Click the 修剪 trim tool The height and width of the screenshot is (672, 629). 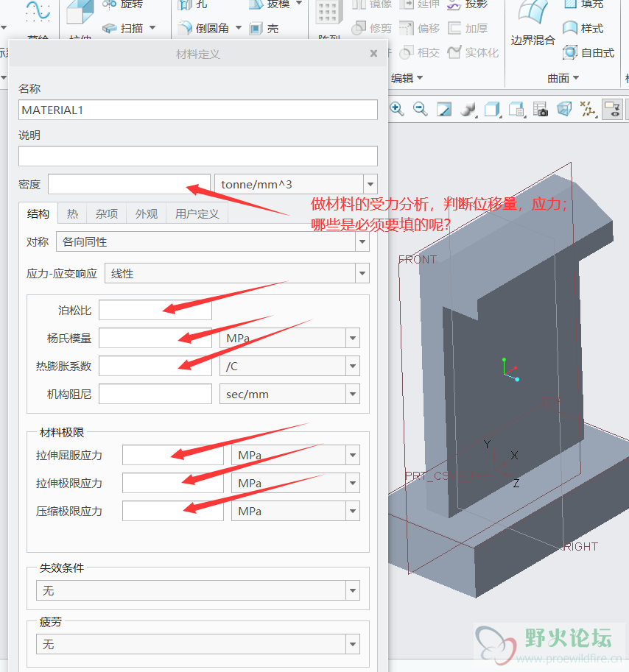click(372, 28)
